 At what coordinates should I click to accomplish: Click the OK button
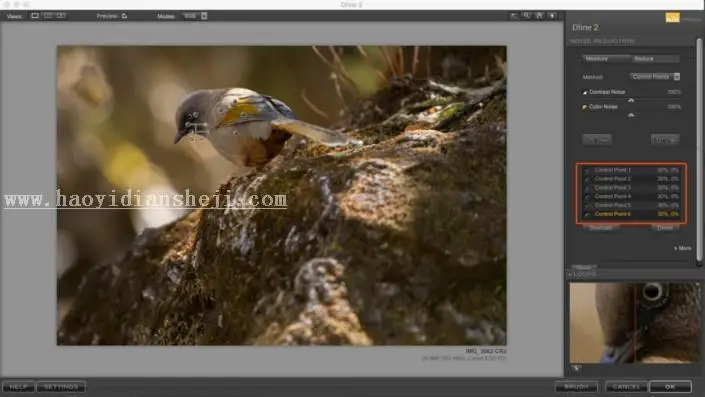[670, 387]
